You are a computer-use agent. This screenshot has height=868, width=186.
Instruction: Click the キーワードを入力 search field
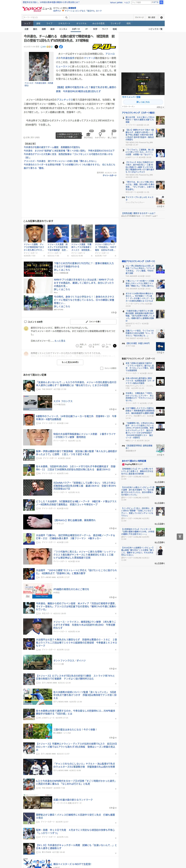[x=43, y=18]
